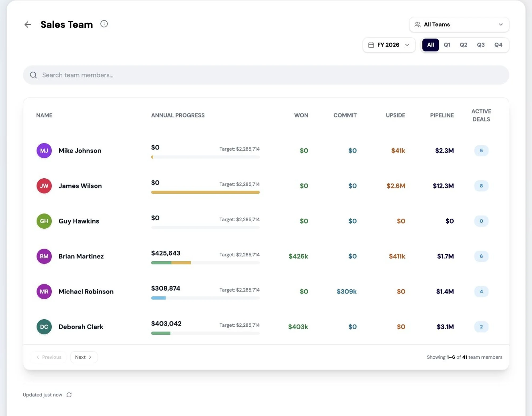Expand the FY 2026 year dropdown chevron
The width and height of the screenshot is (532, 416).
click(x=407, y=45)
